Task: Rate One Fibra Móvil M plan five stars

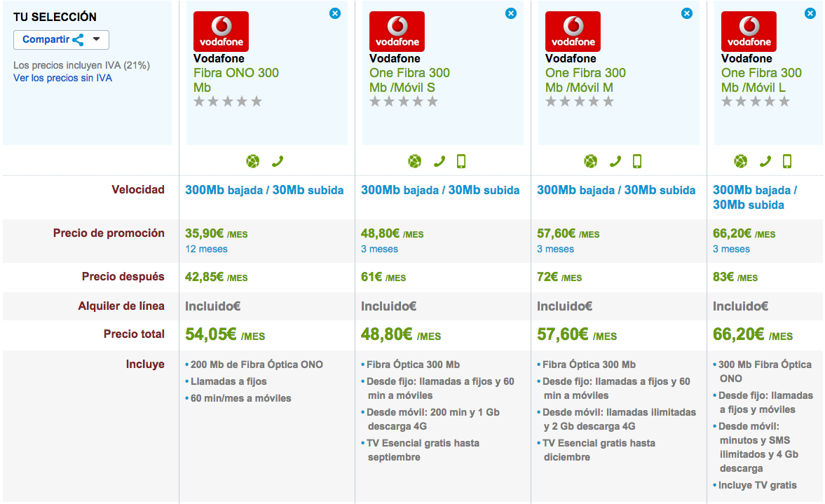Action: point(608,102)
